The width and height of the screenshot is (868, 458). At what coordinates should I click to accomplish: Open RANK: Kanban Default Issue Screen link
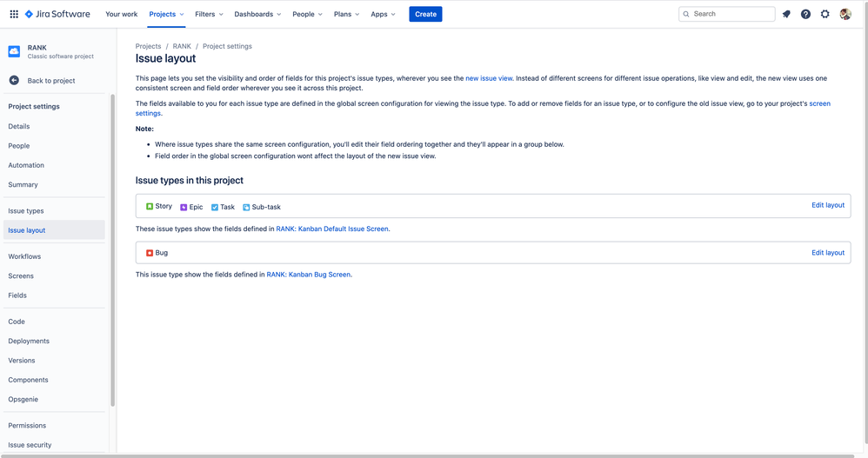coord(332,229)
